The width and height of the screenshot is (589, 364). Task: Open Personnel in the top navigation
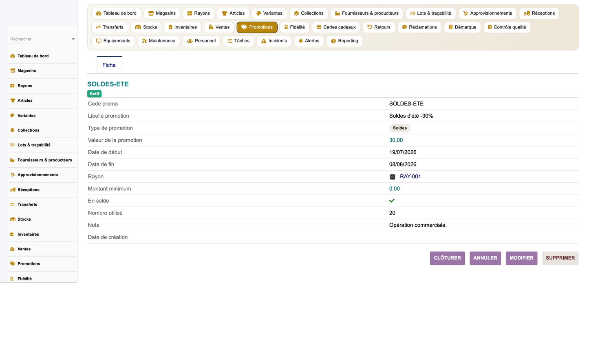pos(201,41)
